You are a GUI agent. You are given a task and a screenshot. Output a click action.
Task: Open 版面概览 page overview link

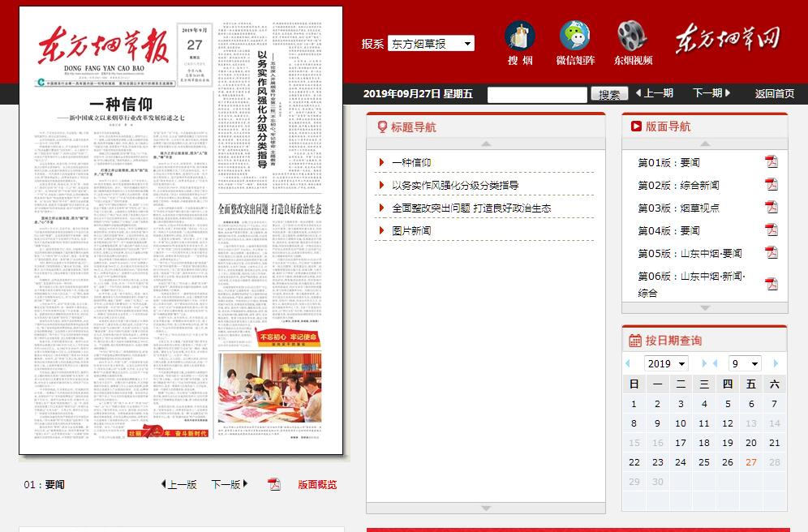click(x=317, y=485)
